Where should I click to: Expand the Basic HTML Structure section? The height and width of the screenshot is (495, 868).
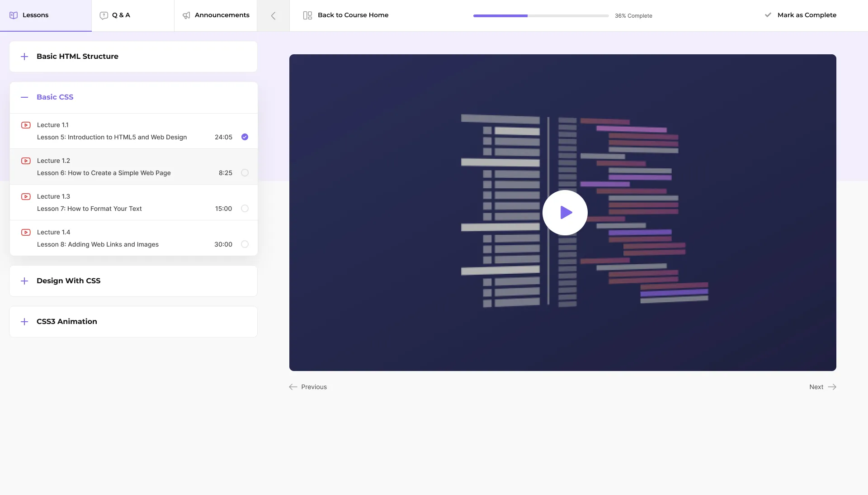(133, 57)
